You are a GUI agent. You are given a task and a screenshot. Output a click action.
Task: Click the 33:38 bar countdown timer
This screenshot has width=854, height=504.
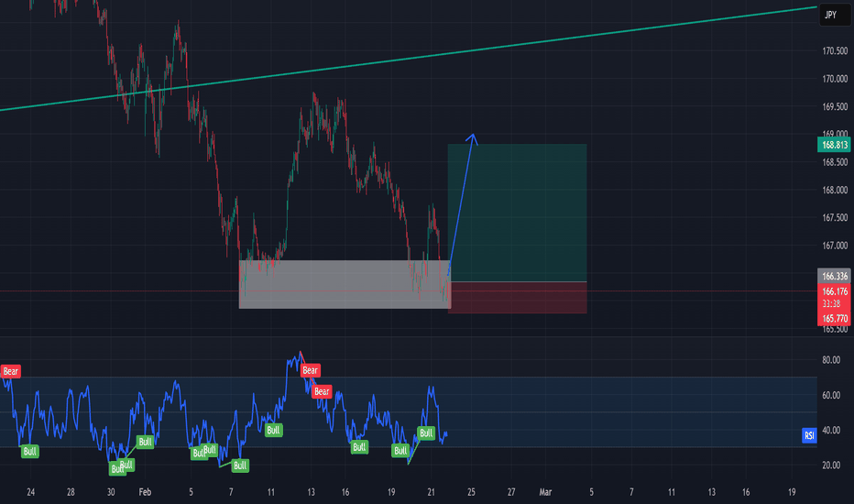click(831, 304)
